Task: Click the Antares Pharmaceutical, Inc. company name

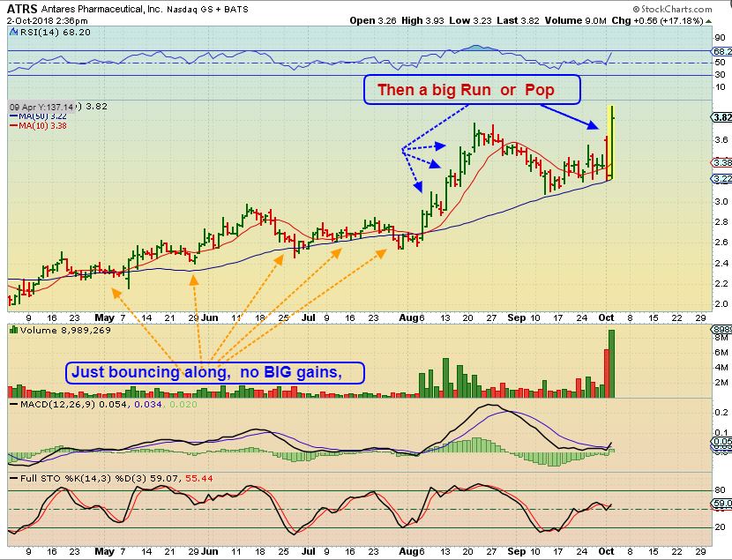Action: pyautogui.click(x=101, y=10)
